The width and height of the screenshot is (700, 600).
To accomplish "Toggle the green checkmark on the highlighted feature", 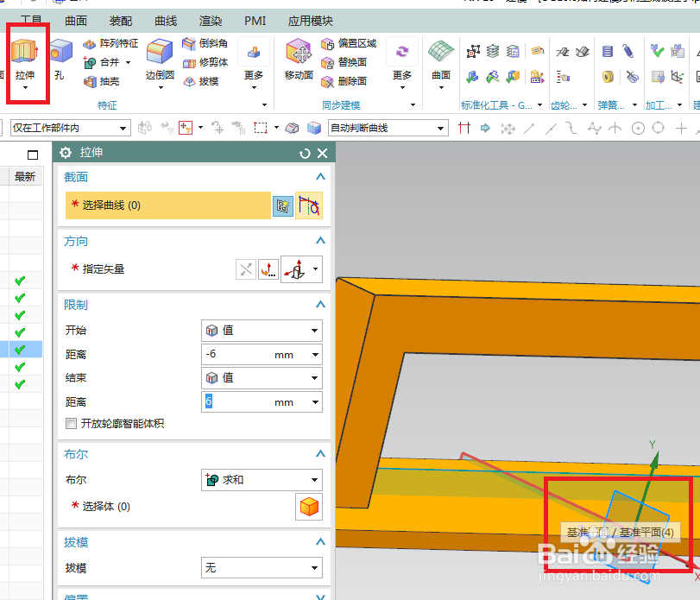I will tap(20, 348).
